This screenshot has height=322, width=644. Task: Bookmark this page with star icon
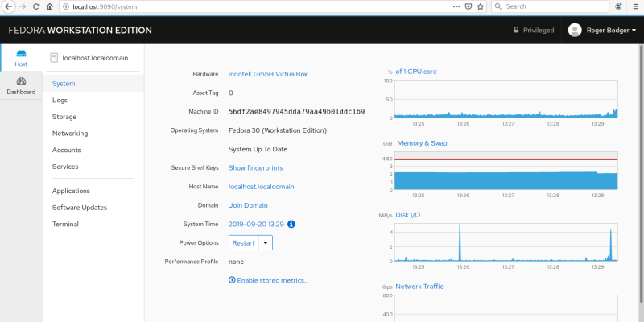tap(480, 6)
